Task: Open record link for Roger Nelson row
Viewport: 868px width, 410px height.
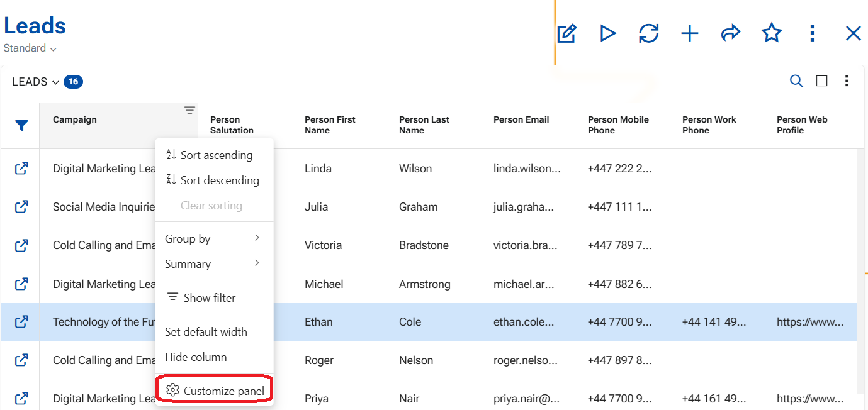Action: point(21,360)
